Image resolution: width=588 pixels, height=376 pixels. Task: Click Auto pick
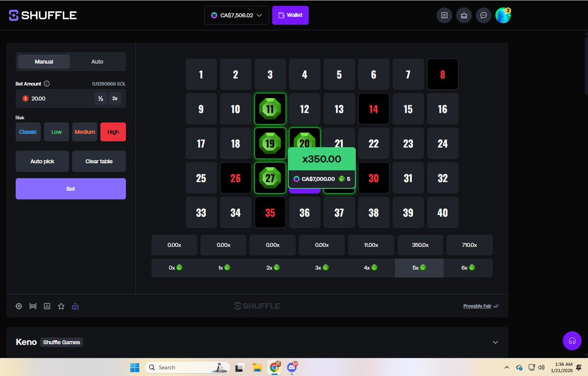point(42,161)
